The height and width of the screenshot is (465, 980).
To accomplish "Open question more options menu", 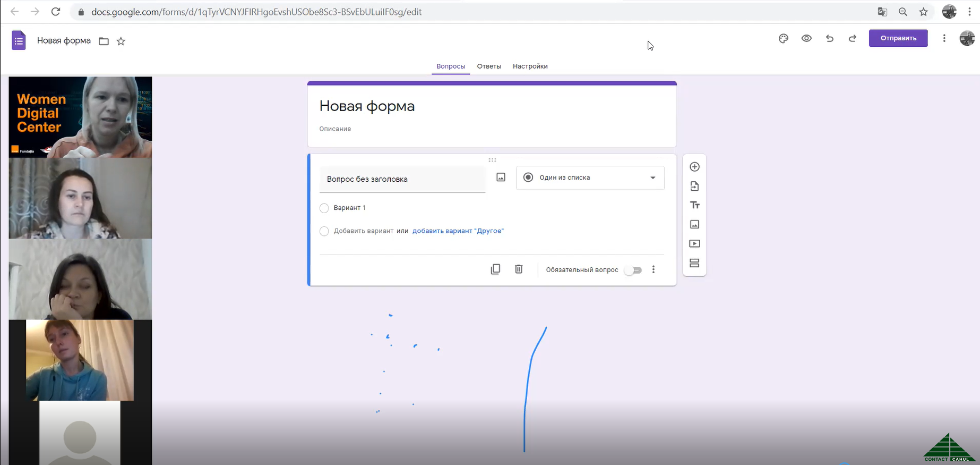I will (654, 269).
